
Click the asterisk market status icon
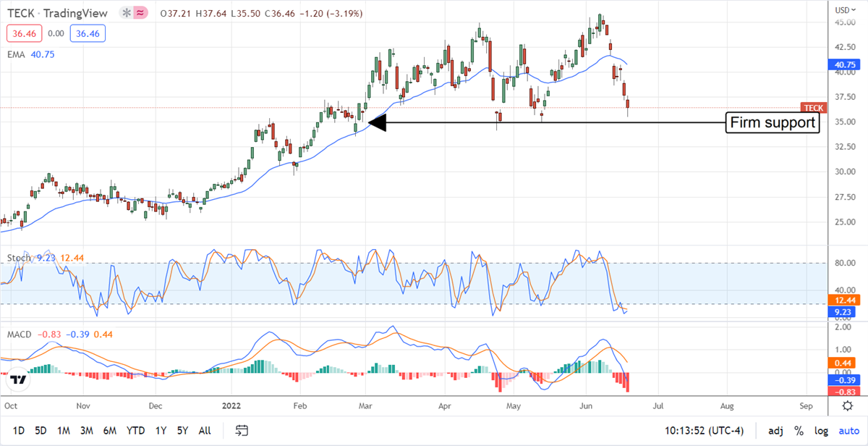tap(127, 12)
